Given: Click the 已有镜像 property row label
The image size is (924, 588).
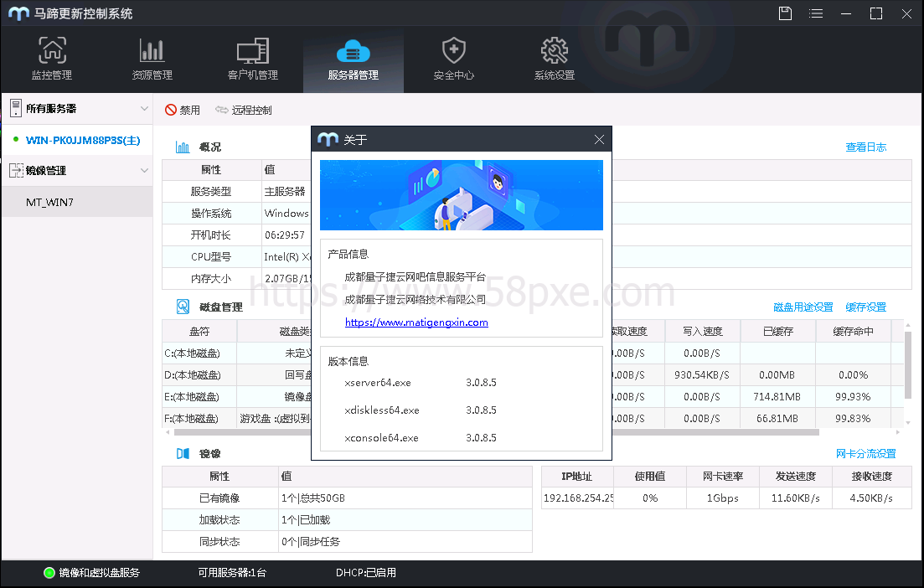Looking at the screenshot, I should pos(219,498).
